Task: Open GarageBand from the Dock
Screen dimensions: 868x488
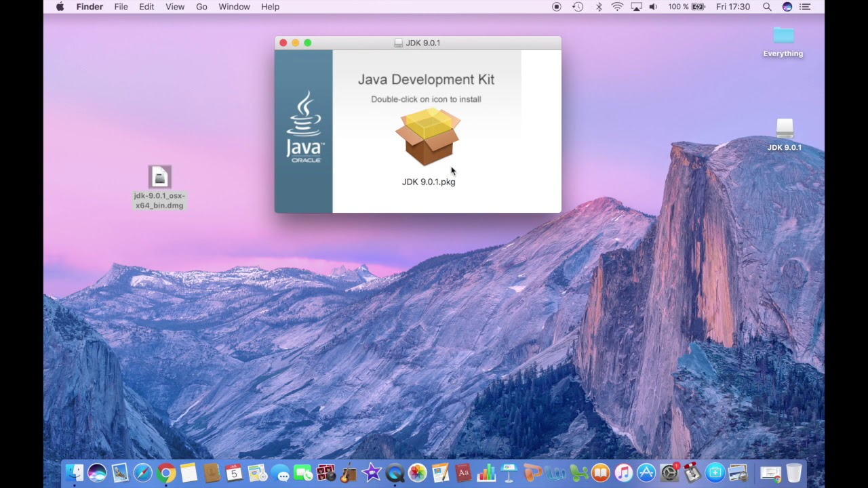Action: point(349,472)
